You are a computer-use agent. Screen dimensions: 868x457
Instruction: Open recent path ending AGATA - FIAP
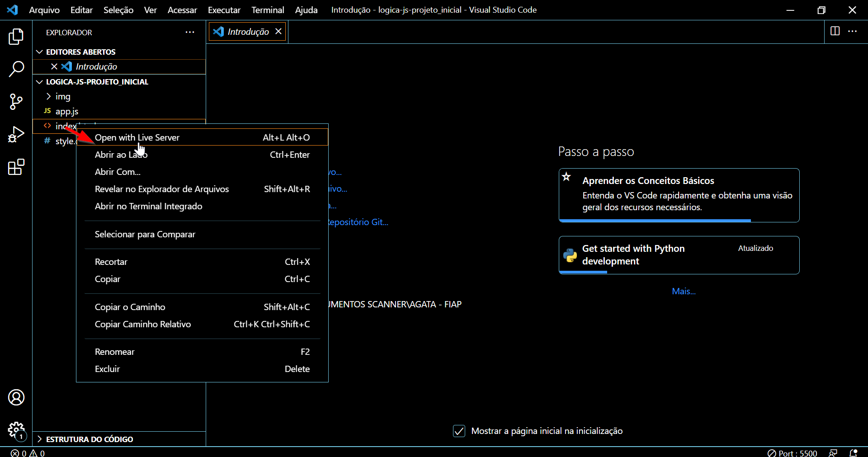[396, 304]
